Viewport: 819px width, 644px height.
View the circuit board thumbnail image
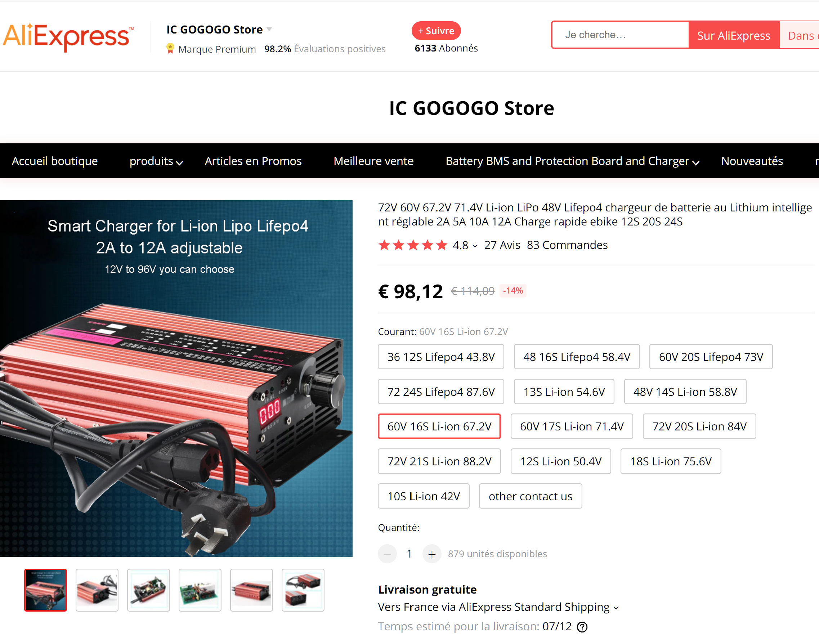(x=200, y=590)
